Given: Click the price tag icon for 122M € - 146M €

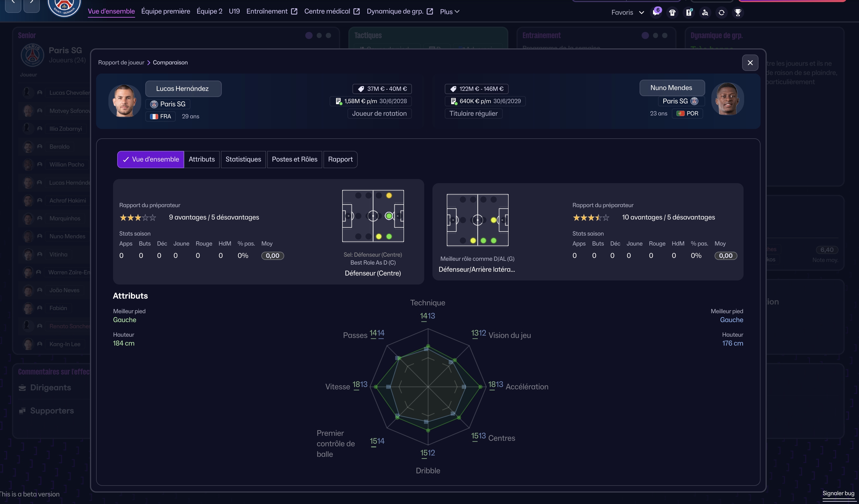Looking at the screenshot, I should [453, 89].
